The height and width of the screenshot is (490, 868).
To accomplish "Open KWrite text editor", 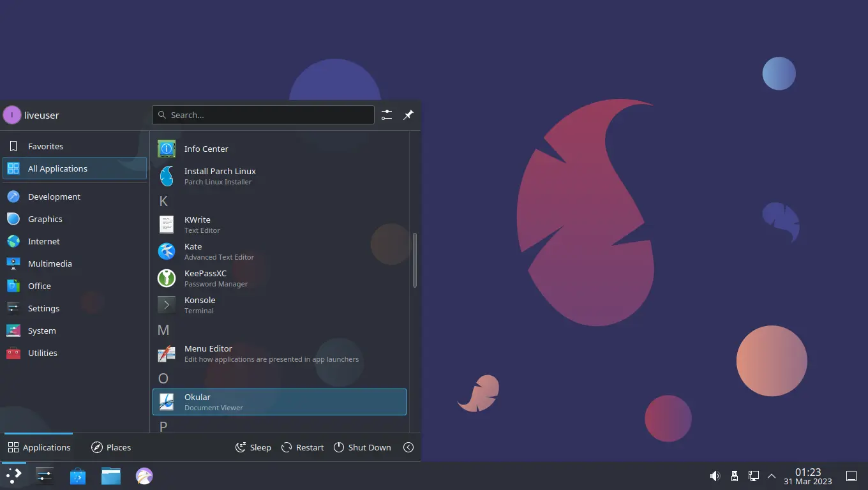I will (279, 225).
